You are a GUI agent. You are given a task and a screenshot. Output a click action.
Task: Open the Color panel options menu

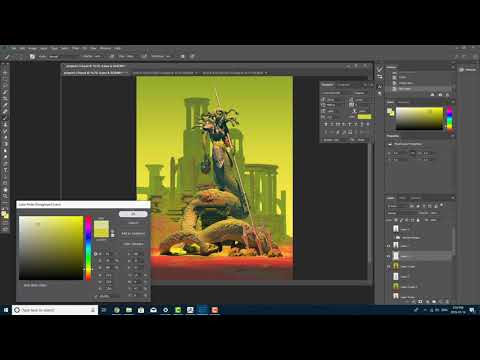(453, 102)
